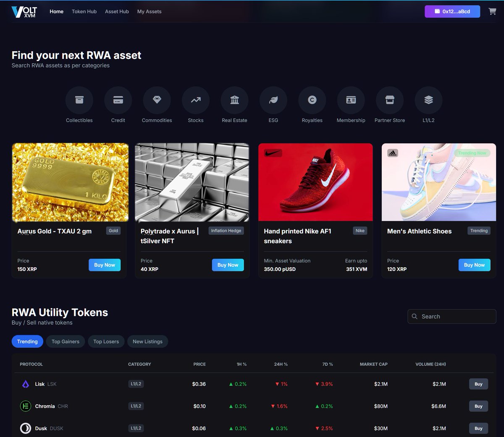Select the Royalties copyright icon
Screen dimensions: 504x437
point(312,100)
